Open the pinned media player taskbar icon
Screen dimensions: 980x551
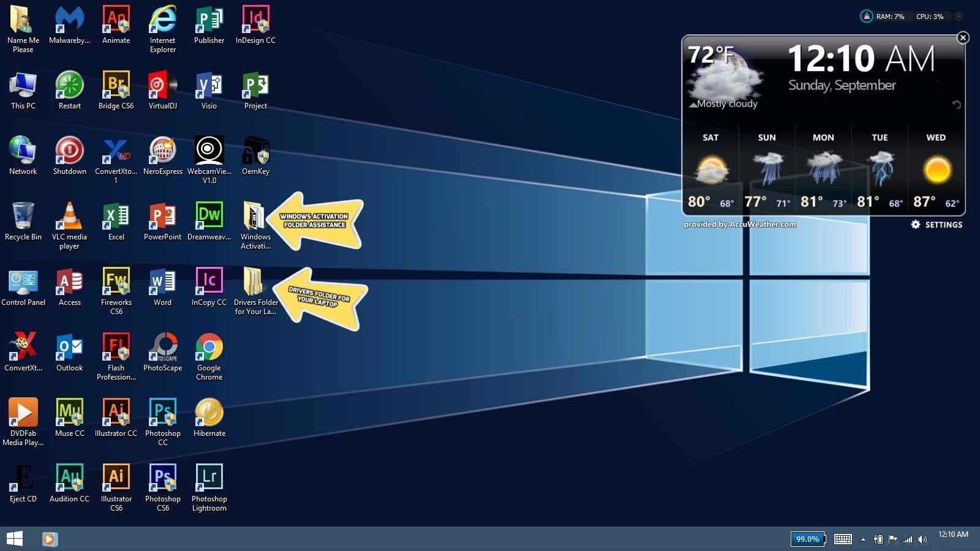click(50, 539)
